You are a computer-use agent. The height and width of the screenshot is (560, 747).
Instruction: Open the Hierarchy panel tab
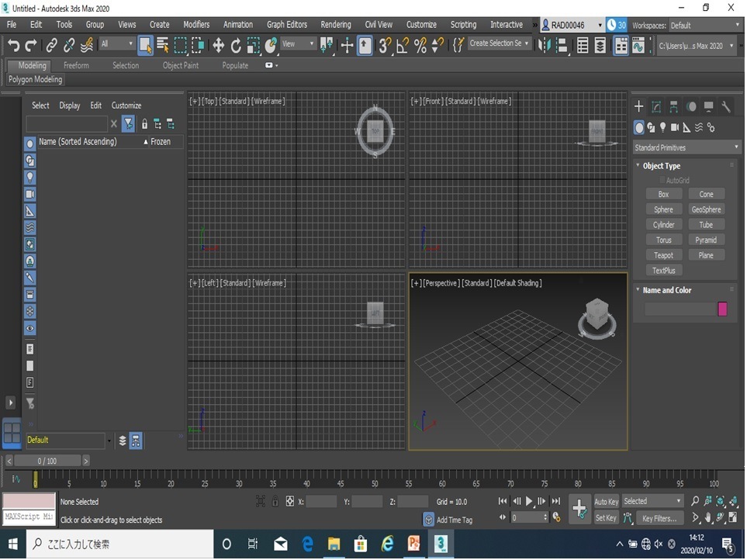[673, 107]
